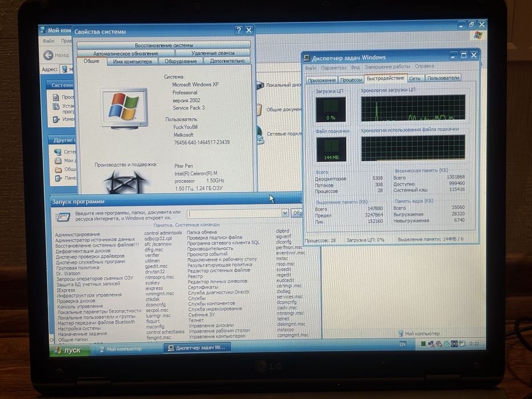Viewport: 532px width, 399px height.
Task: Click the My Network Places sidebar icon
Action: click(58, 152)
